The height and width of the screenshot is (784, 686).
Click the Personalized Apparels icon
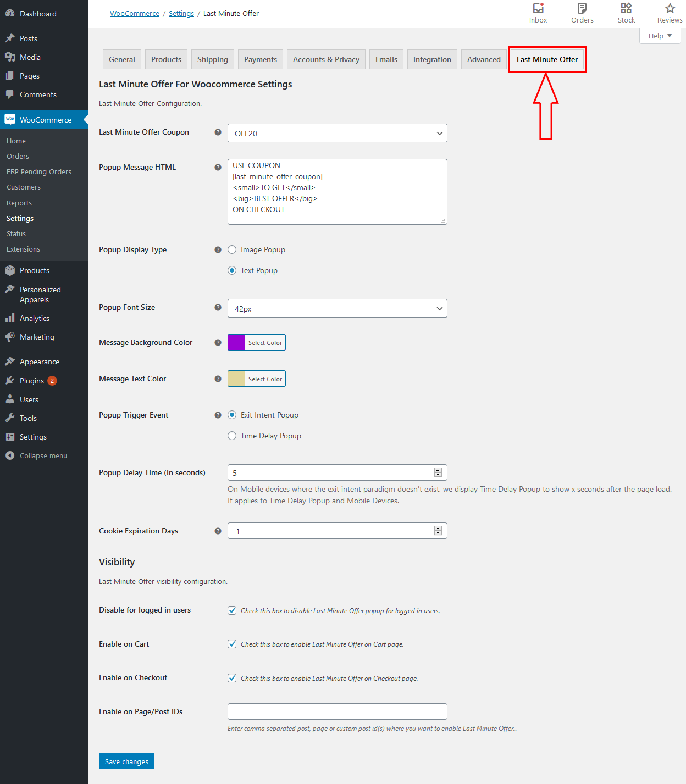coord(10,290)
